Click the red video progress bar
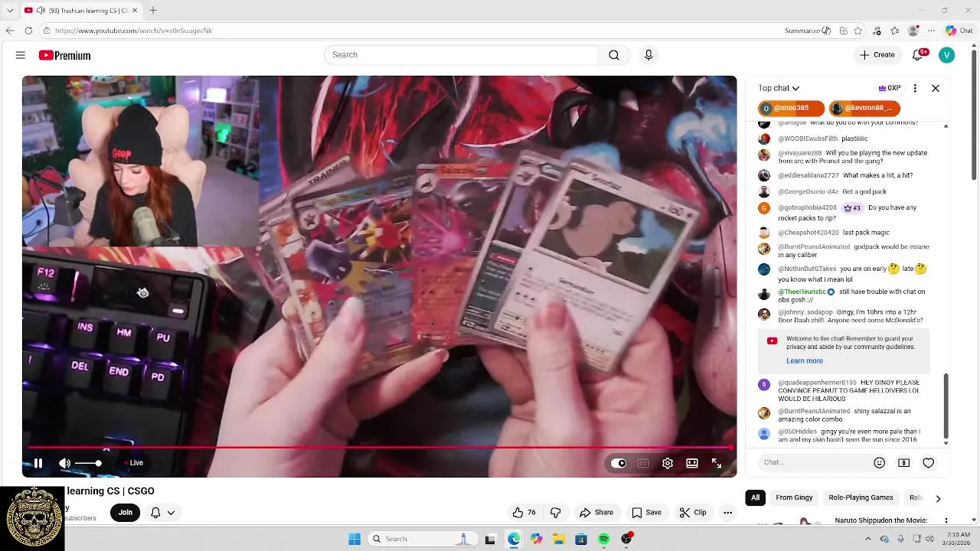The image size is (980, 551). click(x=379, y=448)
